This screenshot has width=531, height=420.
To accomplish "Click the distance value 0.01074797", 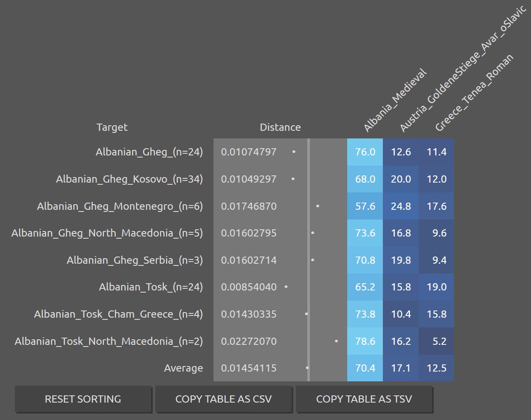I will tap(249, 152).
